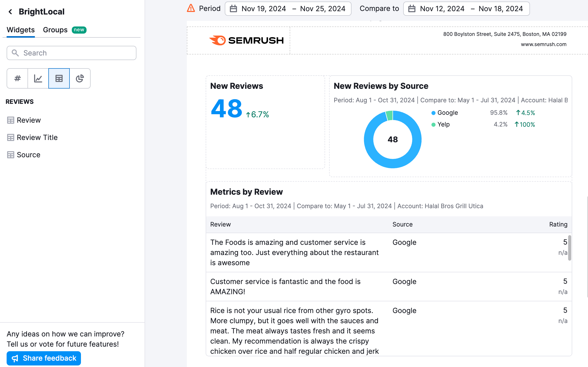The height and width of the screenshot is (367, 588).
Task: Switch to the Groups tab
Action: point(55,30)
